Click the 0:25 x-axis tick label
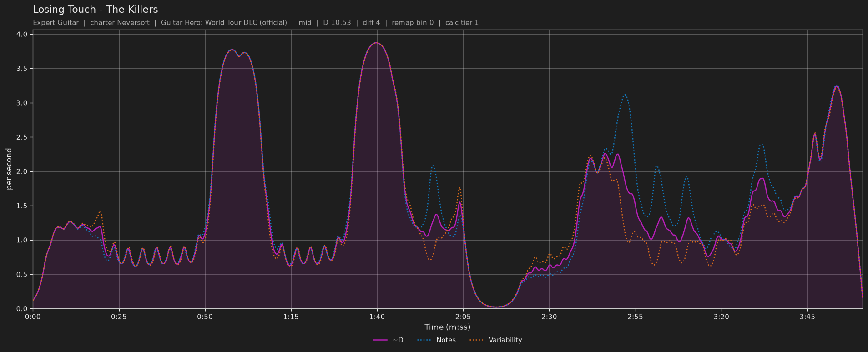This screenshot has height=352, width=868. pos(119,317)
